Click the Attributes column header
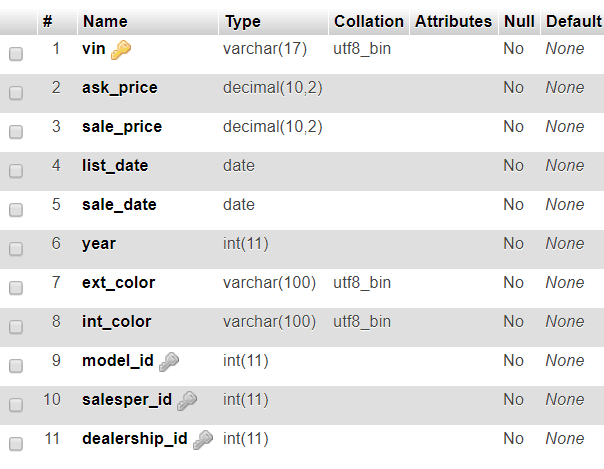This screenshot has width=604, height=469. coord(453,21)
